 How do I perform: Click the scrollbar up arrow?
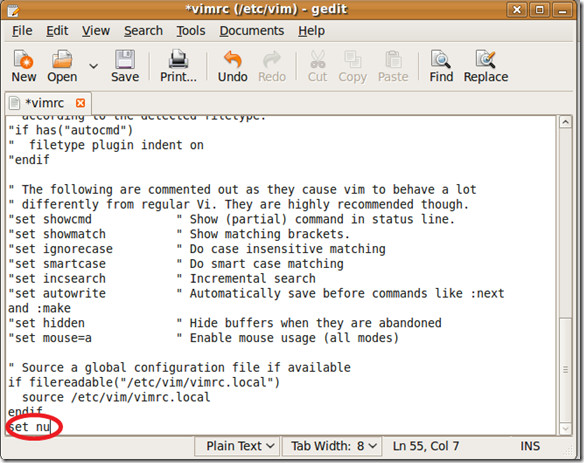coord(565,122)
